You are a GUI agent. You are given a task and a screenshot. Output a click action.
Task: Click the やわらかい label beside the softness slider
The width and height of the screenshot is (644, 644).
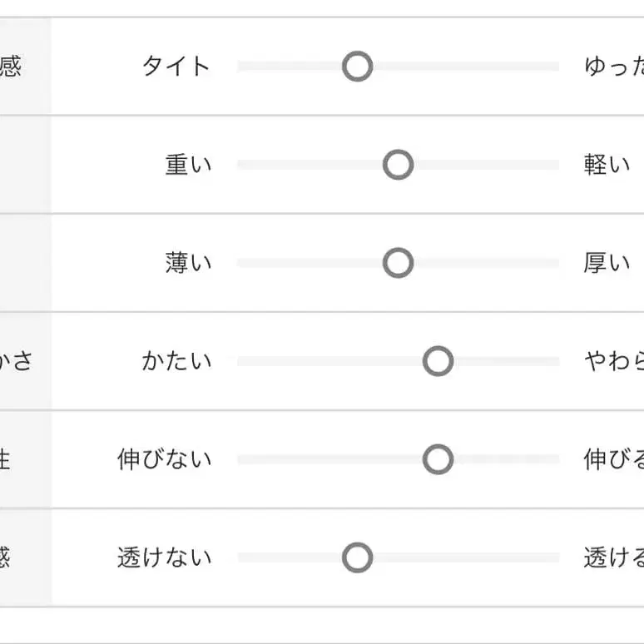614,361
